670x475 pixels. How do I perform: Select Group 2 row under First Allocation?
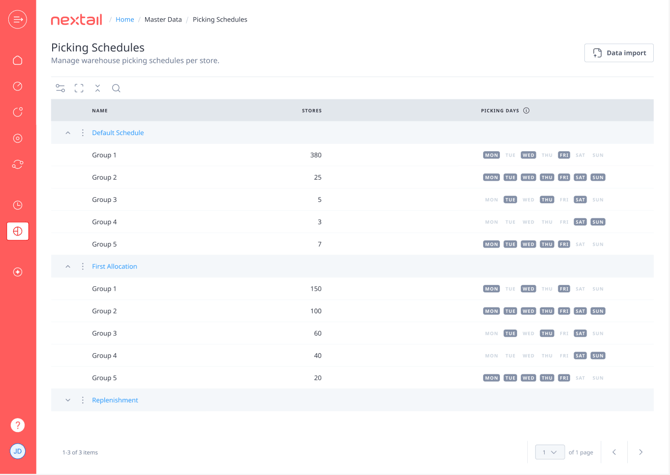click(x=352, y=311)
